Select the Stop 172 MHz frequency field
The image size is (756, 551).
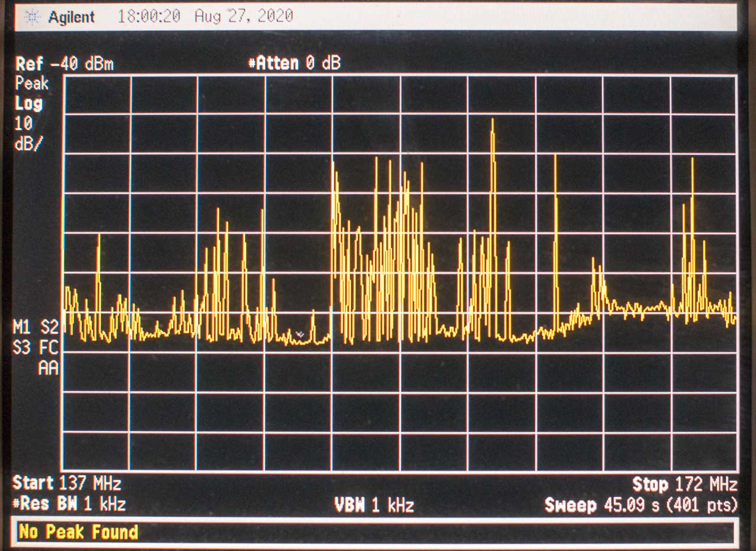[684, 485]
